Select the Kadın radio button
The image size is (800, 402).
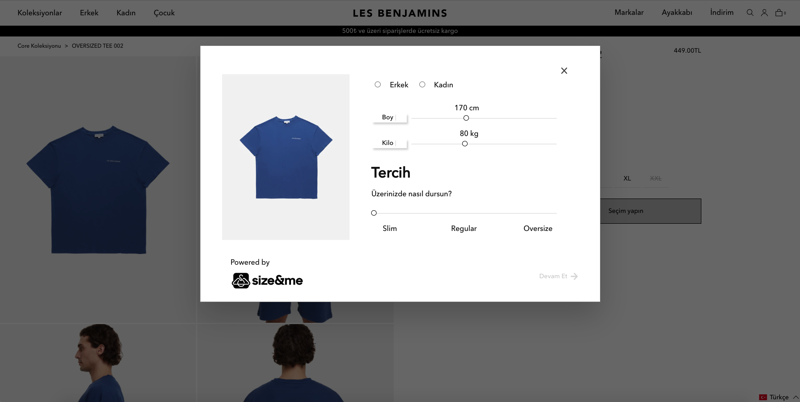(x=422, y=85)
